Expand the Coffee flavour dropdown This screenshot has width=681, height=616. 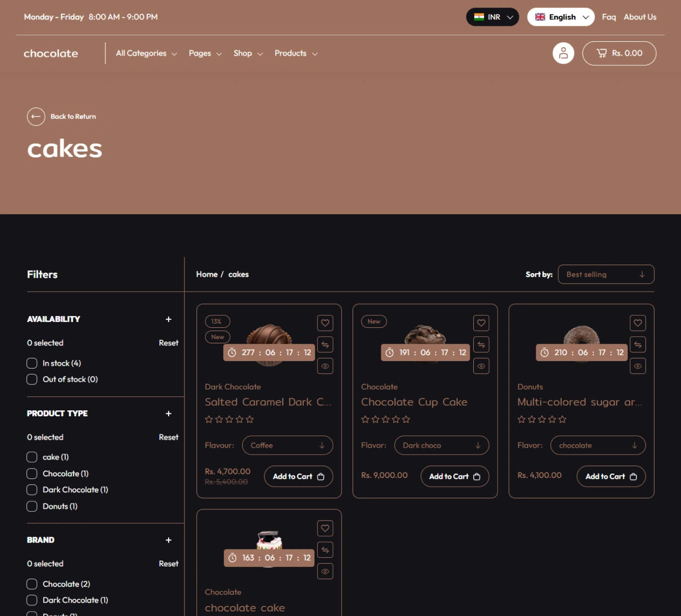click(287, 446)
